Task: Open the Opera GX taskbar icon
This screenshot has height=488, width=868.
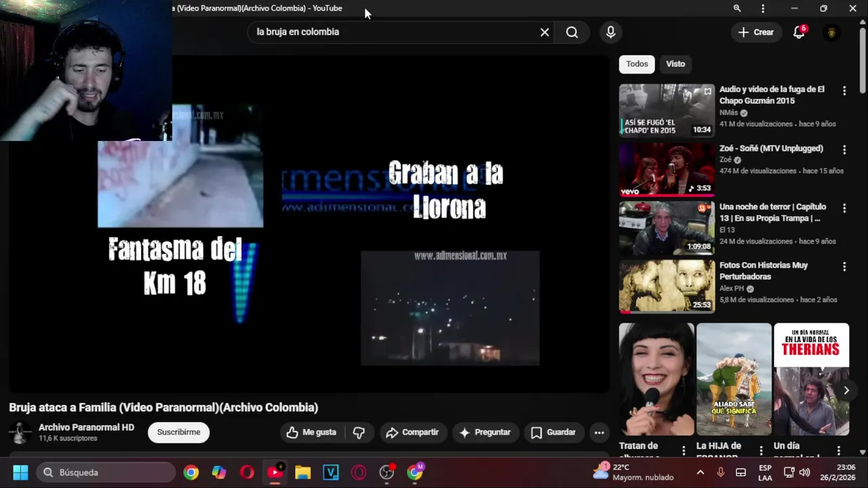Action: pyautogui.click(x=359, y=472)
